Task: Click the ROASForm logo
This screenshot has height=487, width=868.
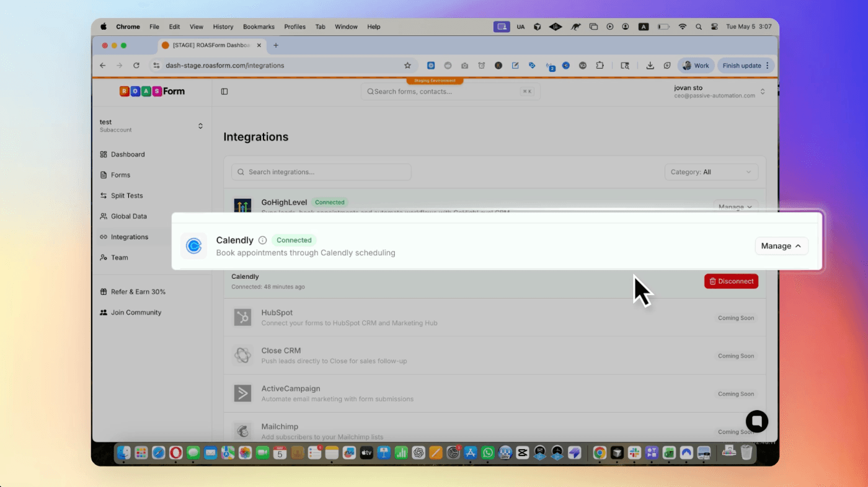Action: pos(152,91)
